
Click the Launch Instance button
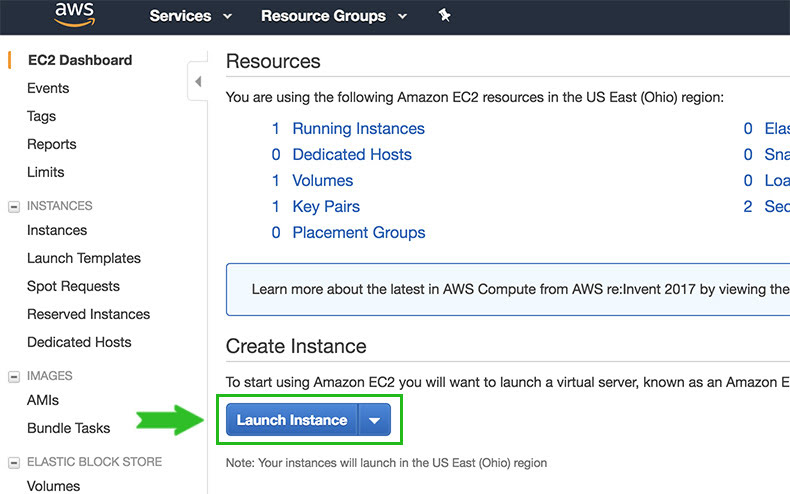tap(292, 420)
